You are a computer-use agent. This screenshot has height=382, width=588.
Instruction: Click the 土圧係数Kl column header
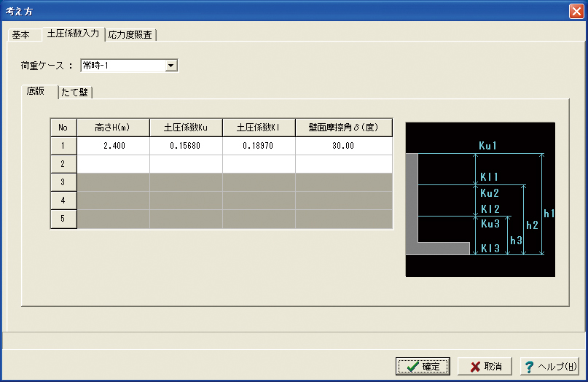pyautogui.click(x=259, y=128)
